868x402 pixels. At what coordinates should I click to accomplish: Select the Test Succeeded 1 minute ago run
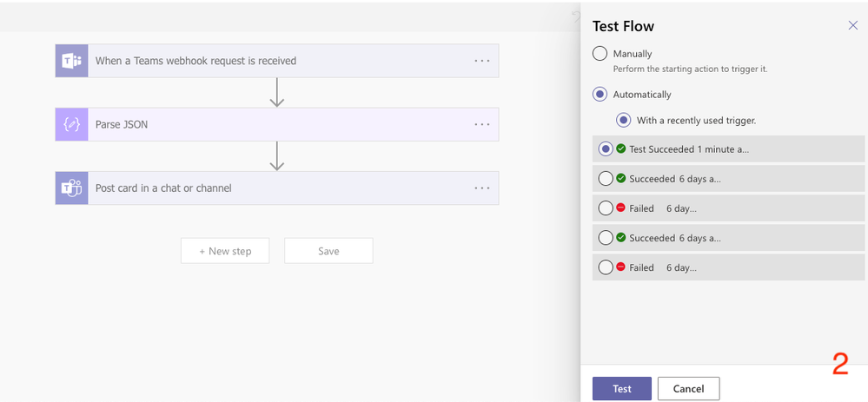tap(606, 149)
